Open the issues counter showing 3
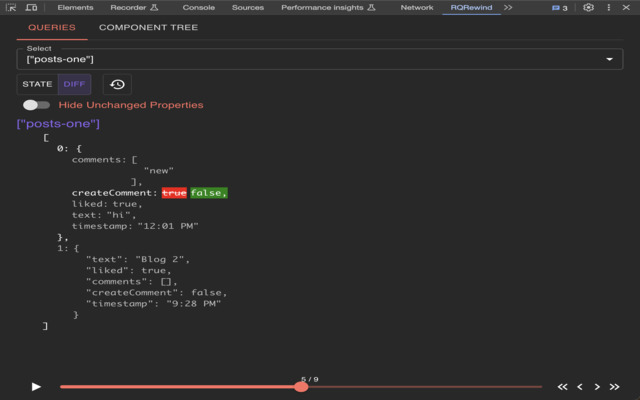The image size is (640, 400). click(560, 8)
